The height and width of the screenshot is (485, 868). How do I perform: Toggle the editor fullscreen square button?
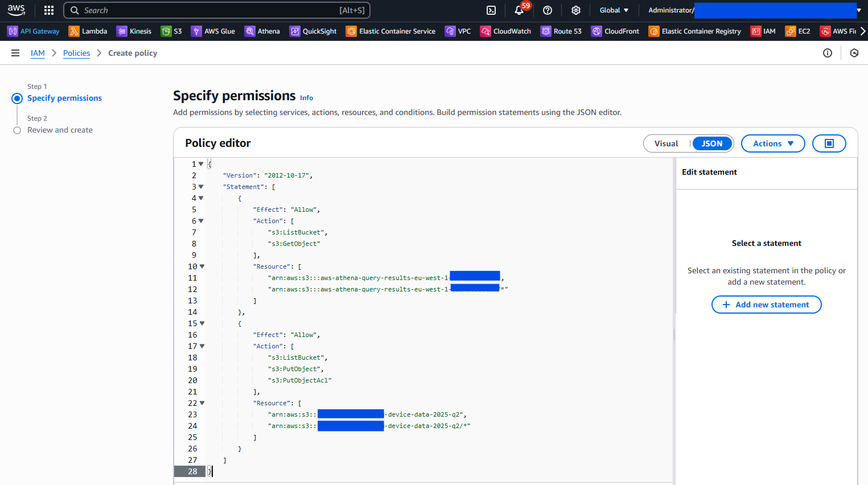pyautogui.click(x=829, y=143)
